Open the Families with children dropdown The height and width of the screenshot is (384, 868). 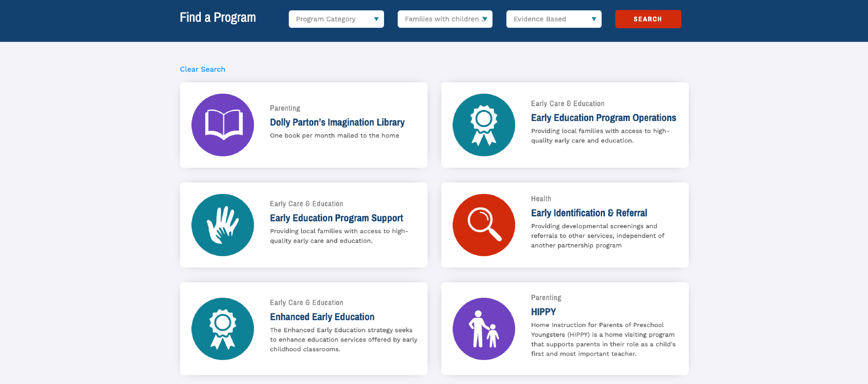[x=445, y=19]
